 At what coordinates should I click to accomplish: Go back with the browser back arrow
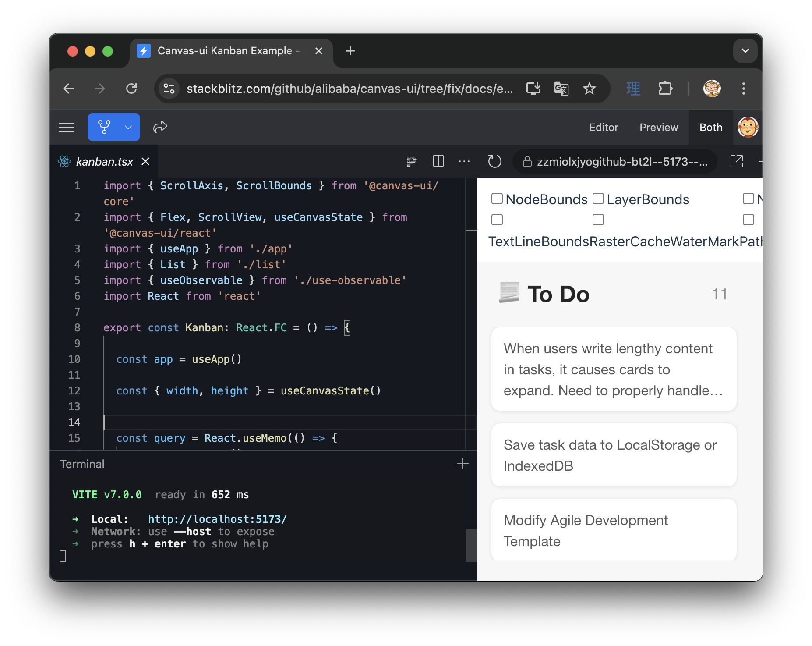point(69,89)
